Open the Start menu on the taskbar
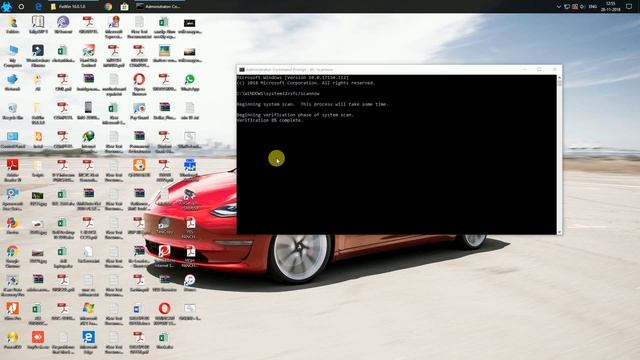Viewport: 640px width, 360px height. click(x=7, y=6)
